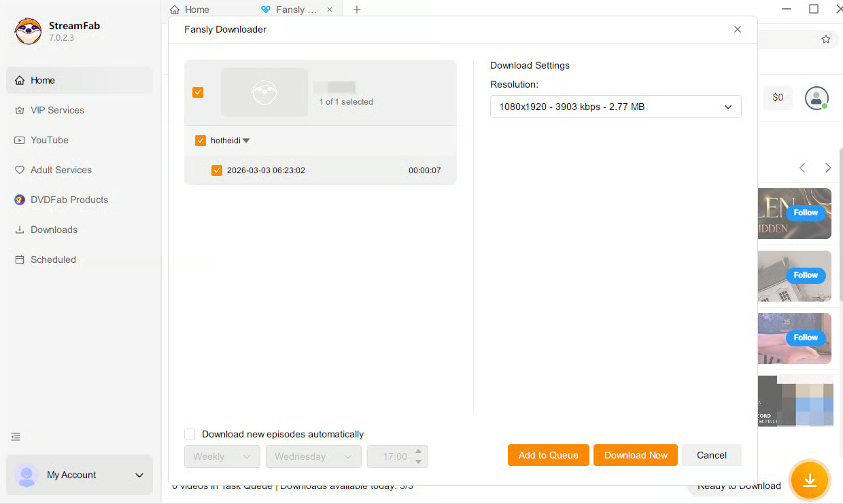Click the bookmark star icon
Viewport: 843px width, 504px height.
pyautogui.click(x=826, y=39)
